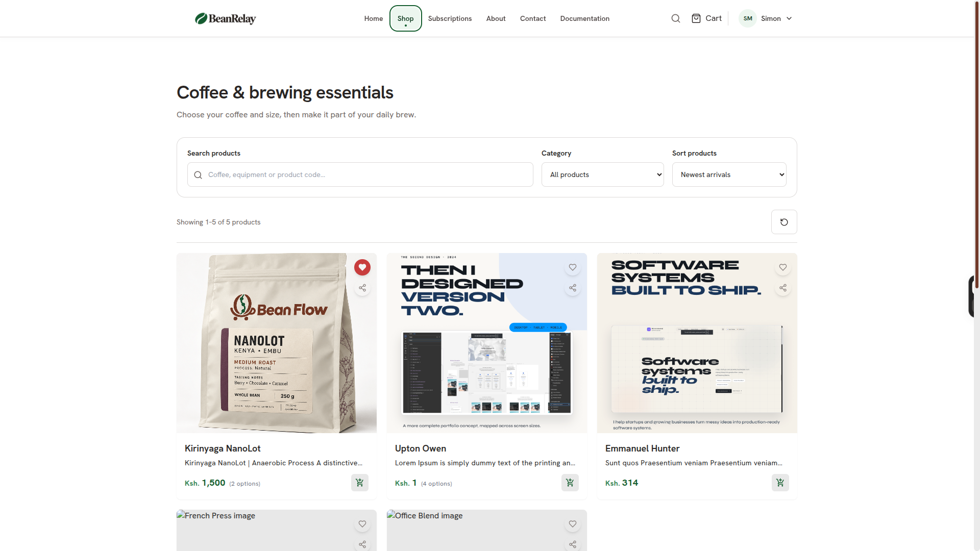Image resolution: width=980 pixels, height=551 pixels.
Task: Reset filters with the refresh icon button
Action: [x=784, y=222]
